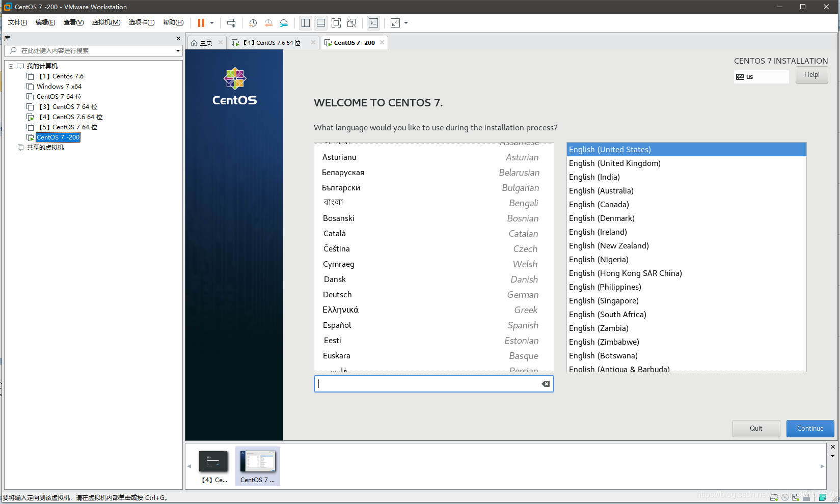Click the send Ctrl+Alt+Del toolbar icon

tap(231, 23)
